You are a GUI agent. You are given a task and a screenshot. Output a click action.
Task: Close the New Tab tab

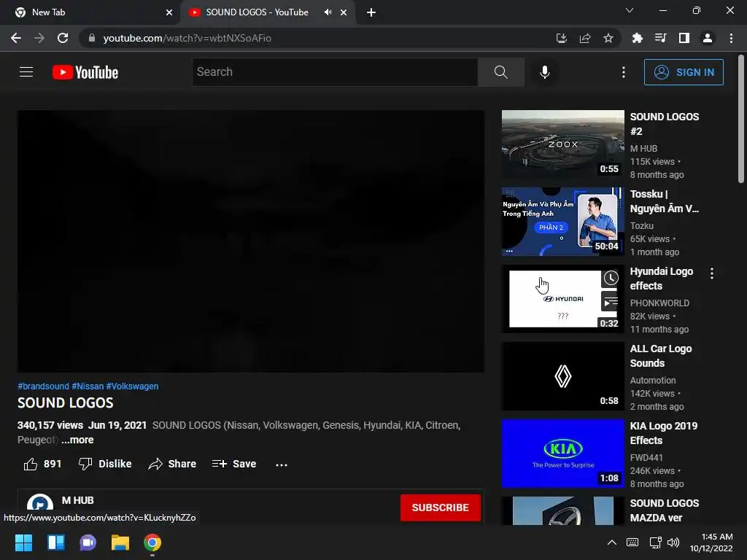tap(169, 12)
